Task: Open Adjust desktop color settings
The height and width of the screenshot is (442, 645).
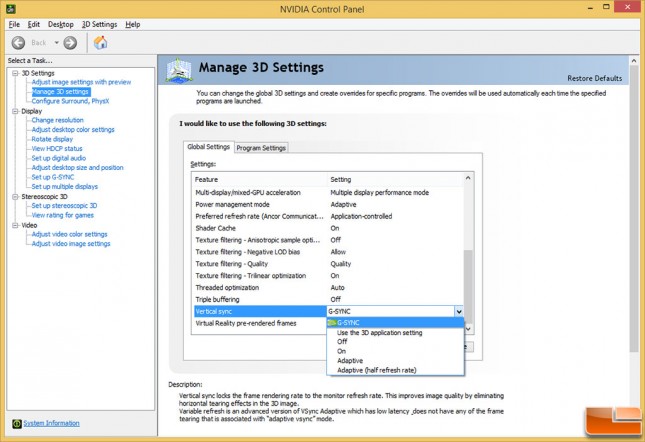Action: coord(73,130)
